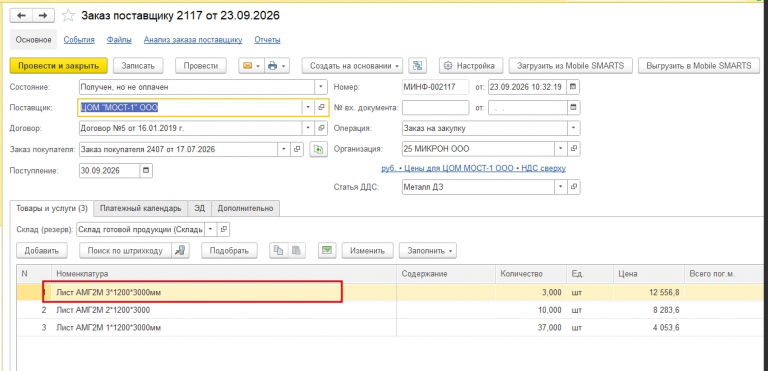This screenshot has width=768, height=371.
Task: Click the Номер field МИНФ-002117
Action: point(435,87)
